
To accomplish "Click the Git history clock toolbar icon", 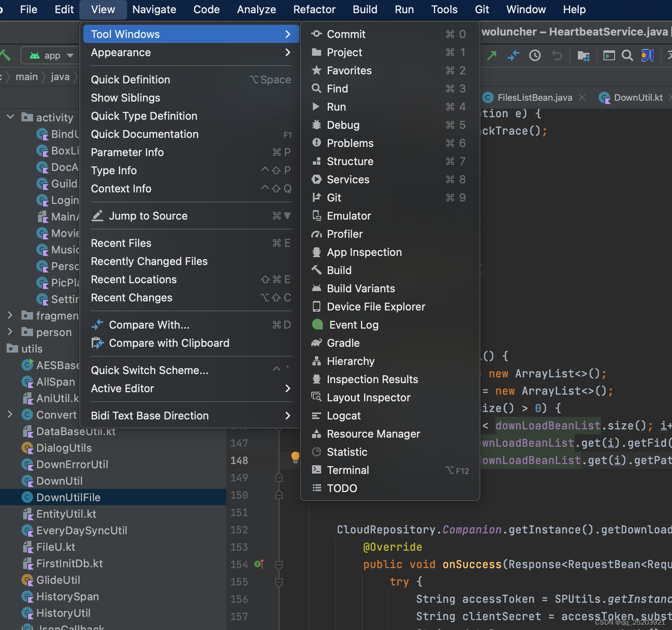I will tap(535, 55).
